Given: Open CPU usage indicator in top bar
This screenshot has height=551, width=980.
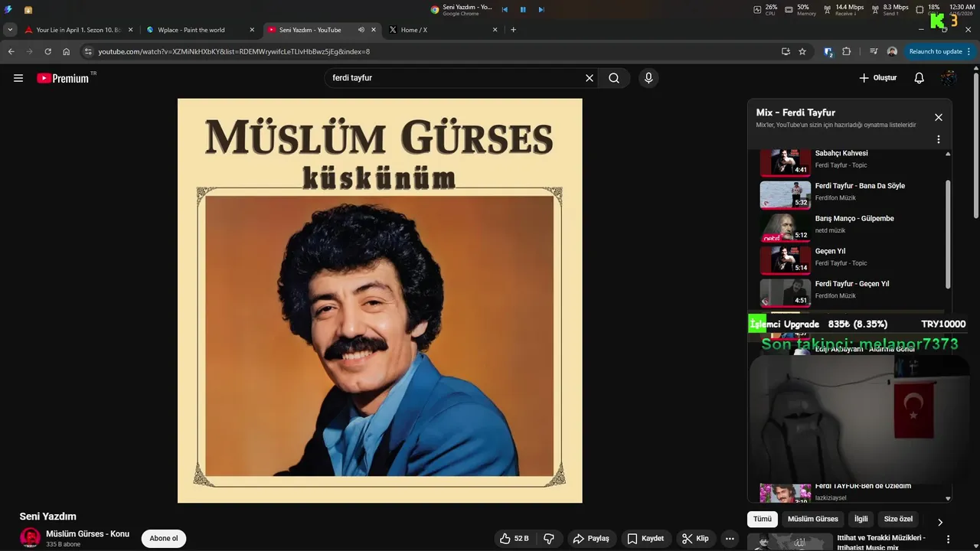Looking at the screenshot, I should (x=766, y=9).
